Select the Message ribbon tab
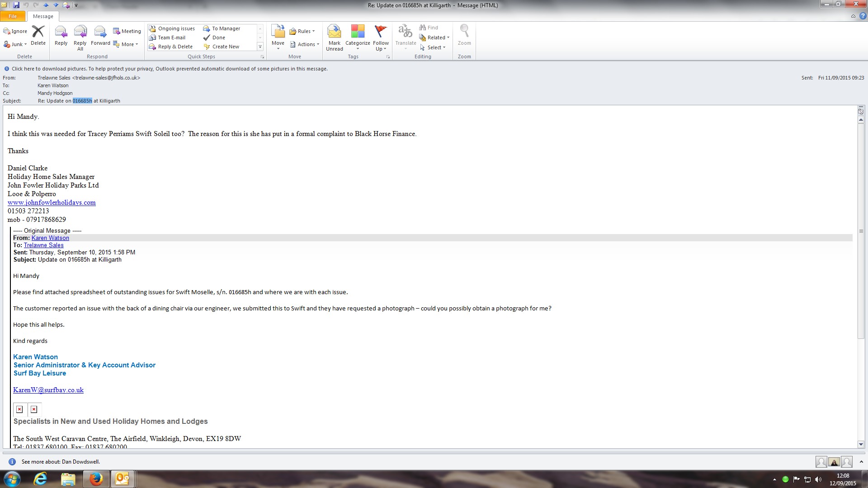 [43, 16]
